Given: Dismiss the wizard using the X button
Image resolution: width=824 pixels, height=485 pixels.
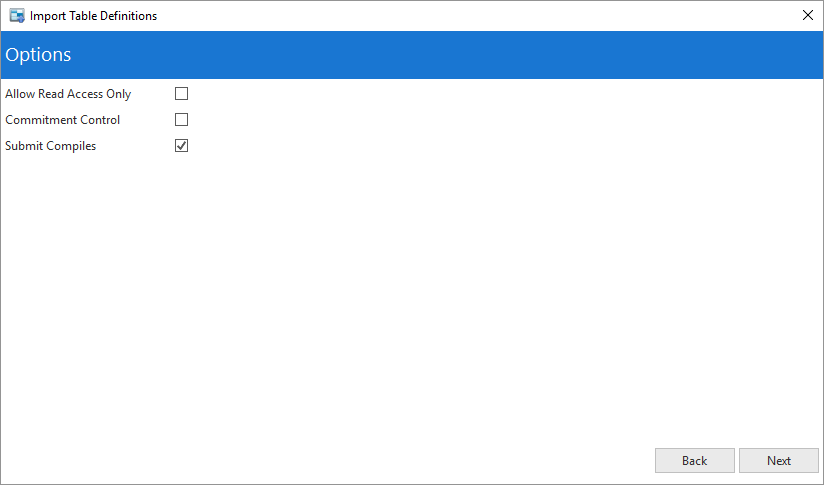Looking at the screenshot, I should click(808, 15).
